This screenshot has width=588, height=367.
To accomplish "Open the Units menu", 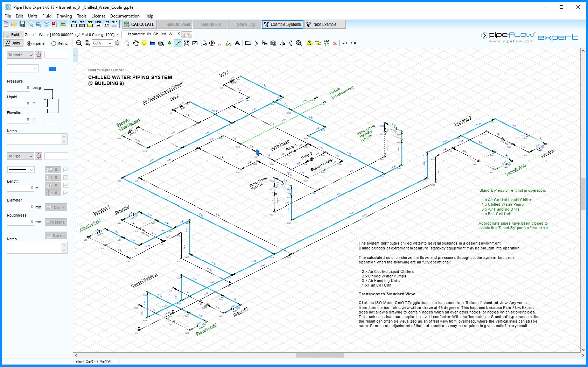I will [33, 16].
